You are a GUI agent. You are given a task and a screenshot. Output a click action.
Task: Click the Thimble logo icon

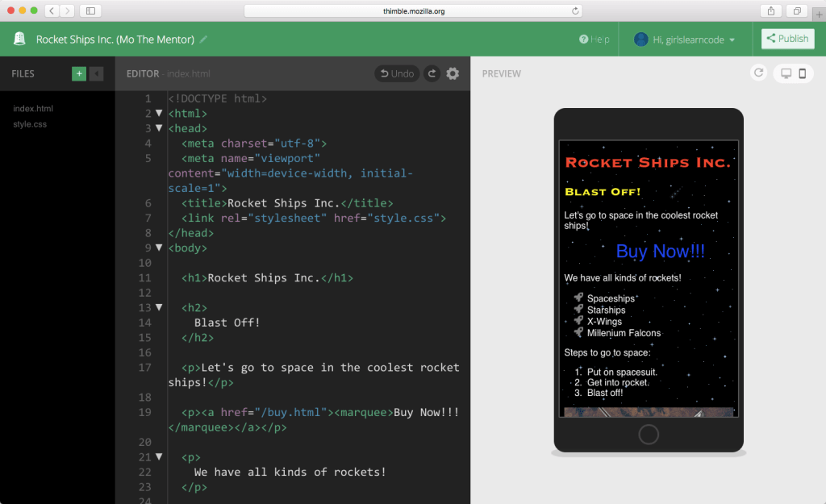(19, 39)
